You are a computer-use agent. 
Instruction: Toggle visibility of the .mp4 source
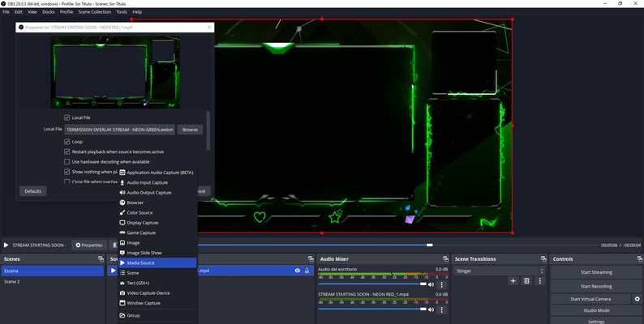298,271
